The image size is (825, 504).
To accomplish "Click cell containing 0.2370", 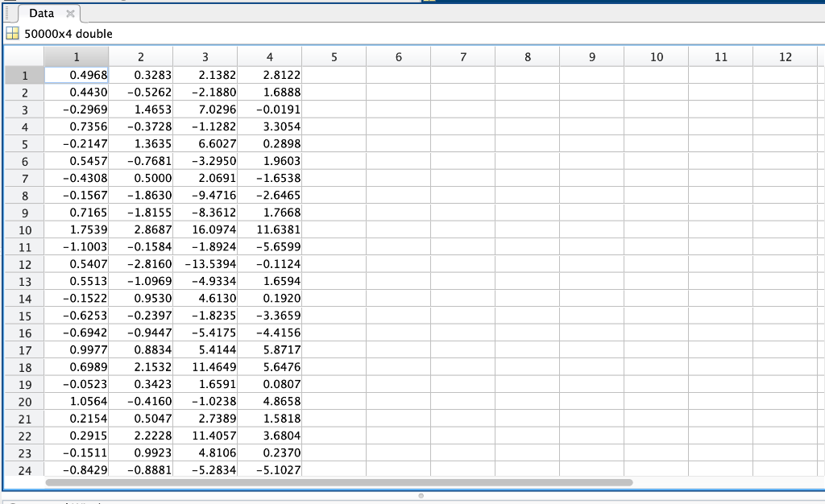I will (x=270, y=453).
